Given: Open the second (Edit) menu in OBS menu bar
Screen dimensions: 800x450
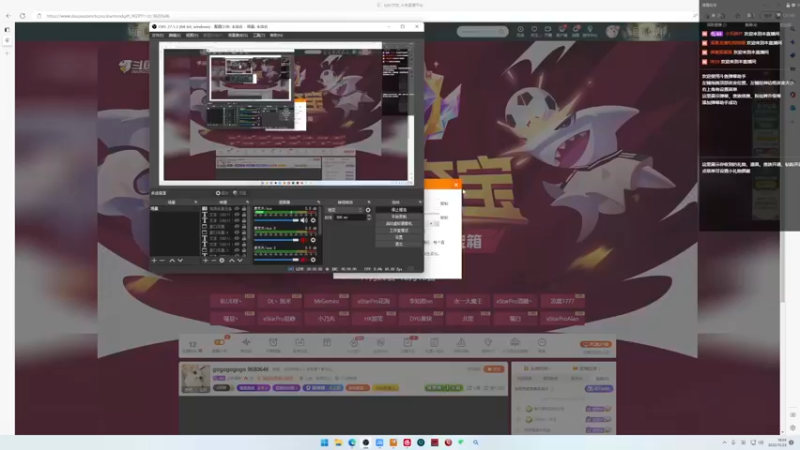Looking at the screenshot, I should tap(174, 35).
